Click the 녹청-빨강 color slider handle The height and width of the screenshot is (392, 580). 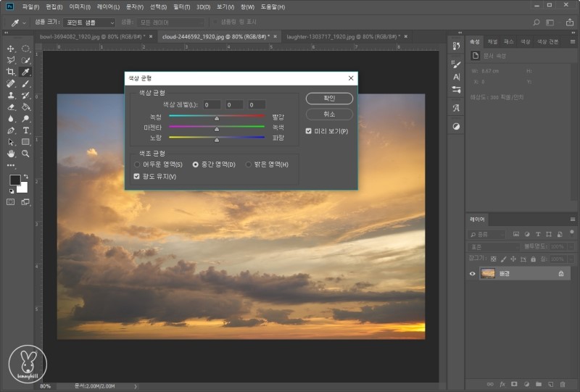(217, 117)
